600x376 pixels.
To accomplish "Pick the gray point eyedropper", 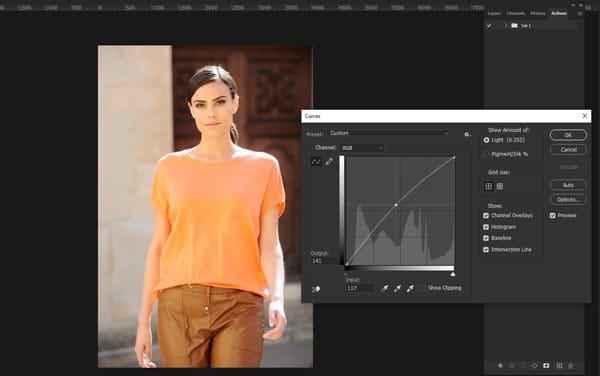I will tap(397, 288).
